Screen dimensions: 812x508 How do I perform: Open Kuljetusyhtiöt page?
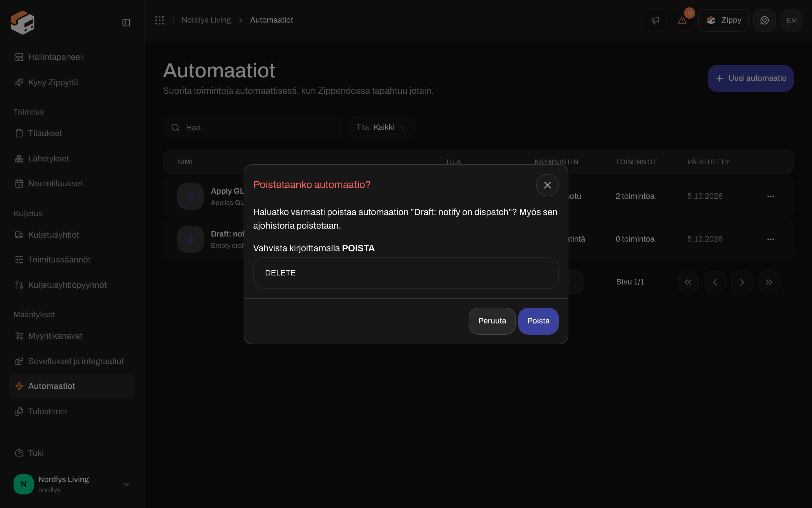[x=72, y=235]
